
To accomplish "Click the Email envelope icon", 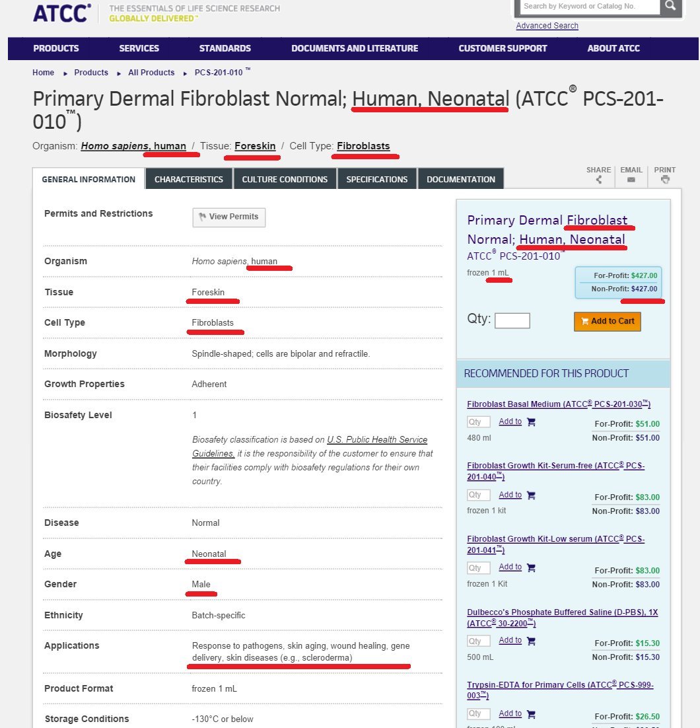I will pos(631,180).
